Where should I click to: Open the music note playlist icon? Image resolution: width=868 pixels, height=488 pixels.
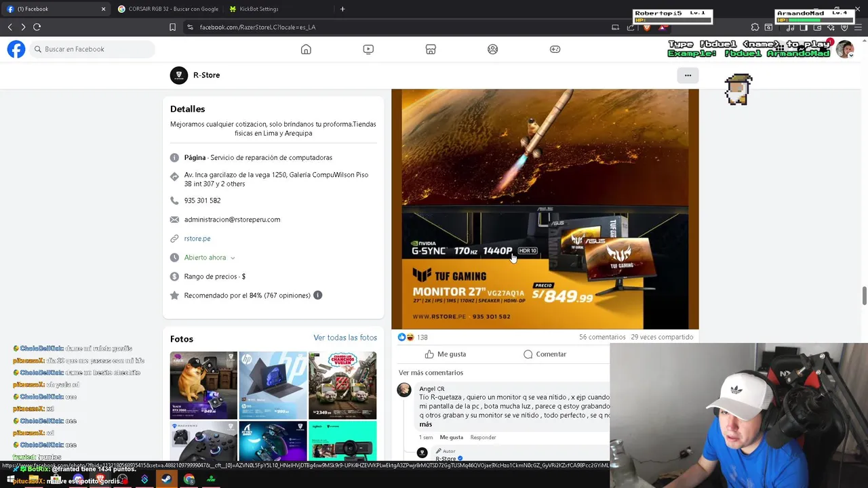[x=790, y=27]
